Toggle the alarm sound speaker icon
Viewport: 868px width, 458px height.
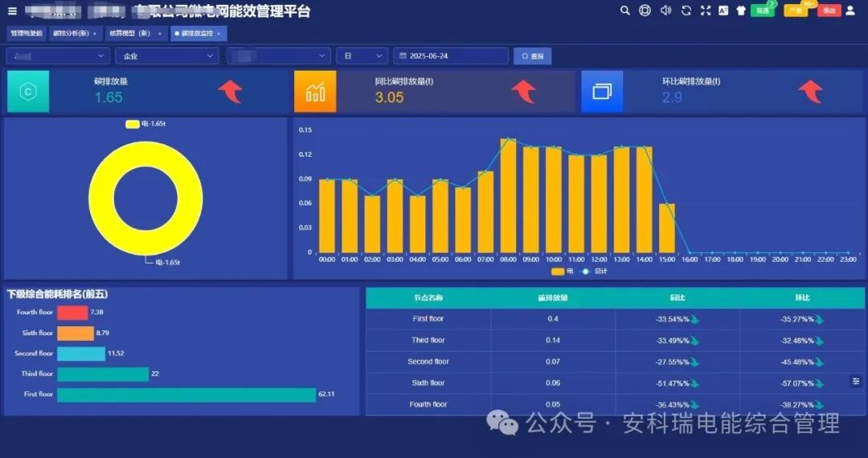point(666,10)
